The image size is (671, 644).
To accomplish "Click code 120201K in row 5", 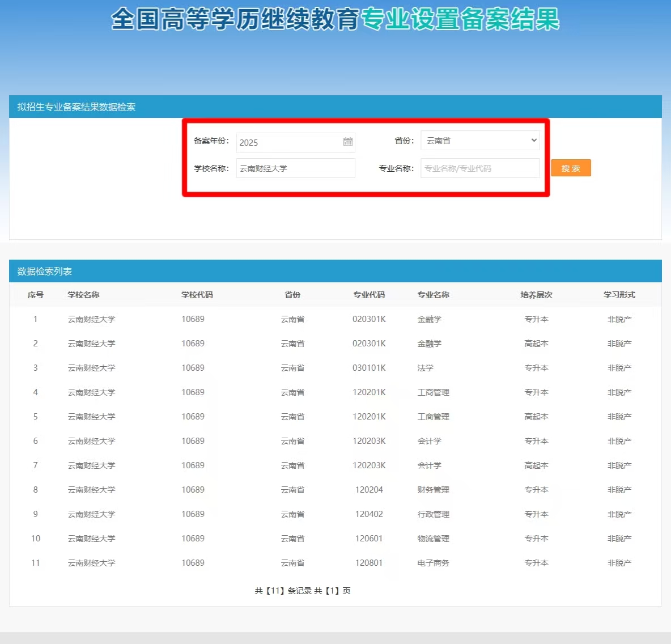I will pyautogui.click(x=370, y=417).
